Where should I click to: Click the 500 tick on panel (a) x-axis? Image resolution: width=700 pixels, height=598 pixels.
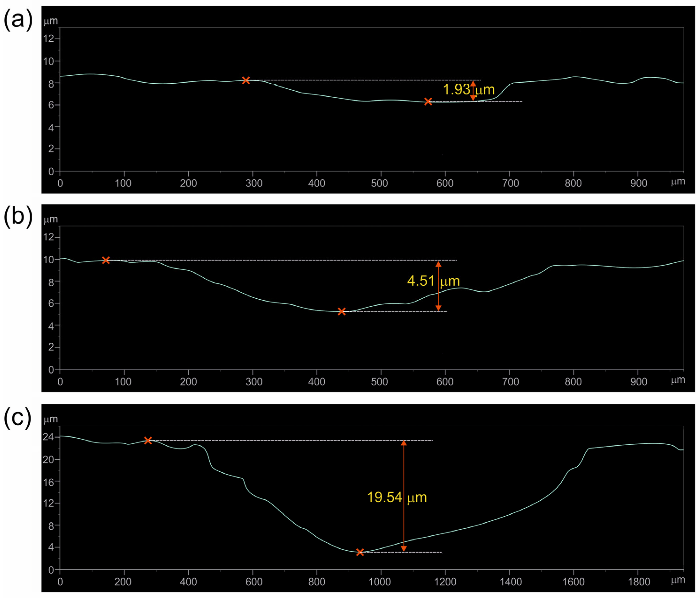click(379, 183)
